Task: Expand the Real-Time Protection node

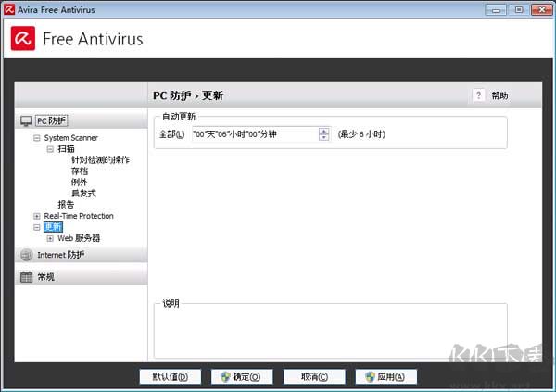Action: pyautogui.click(x=37, y=216)
